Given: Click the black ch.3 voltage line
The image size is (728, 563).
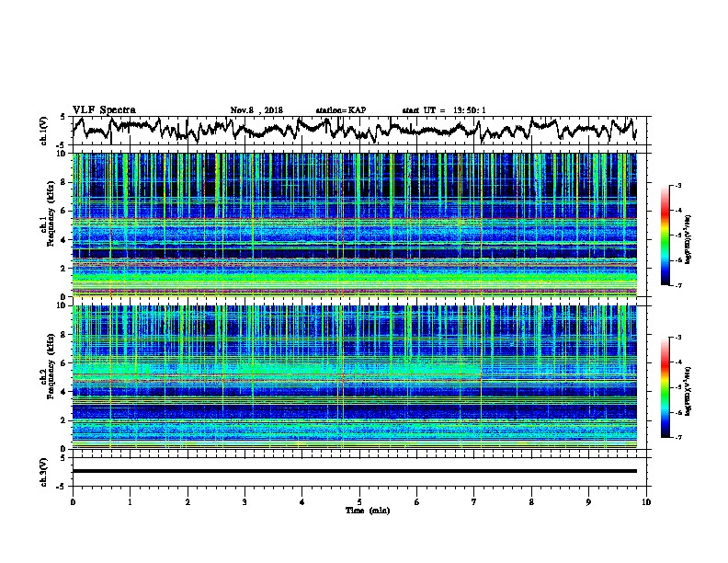Looking at the screenshot, I should [355, 471].
